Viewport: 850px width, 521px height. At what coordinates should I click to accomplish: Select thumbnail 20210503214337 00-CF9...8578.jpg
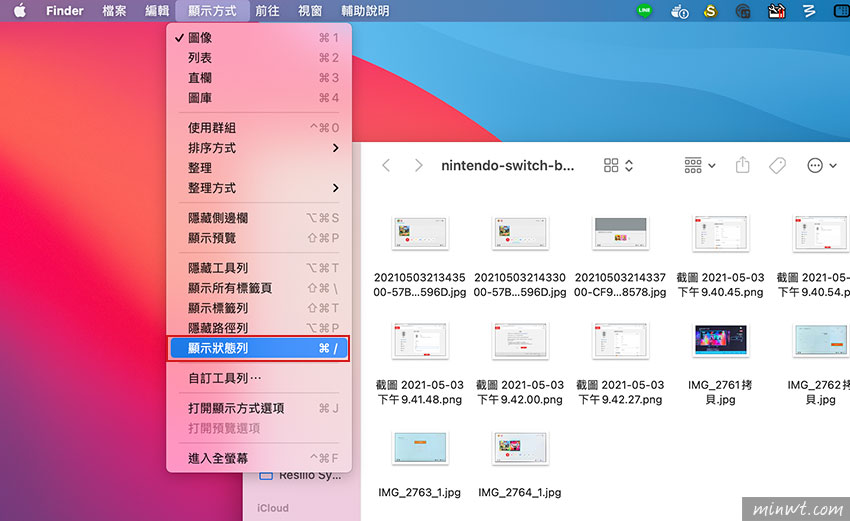(x=620, y=233)
